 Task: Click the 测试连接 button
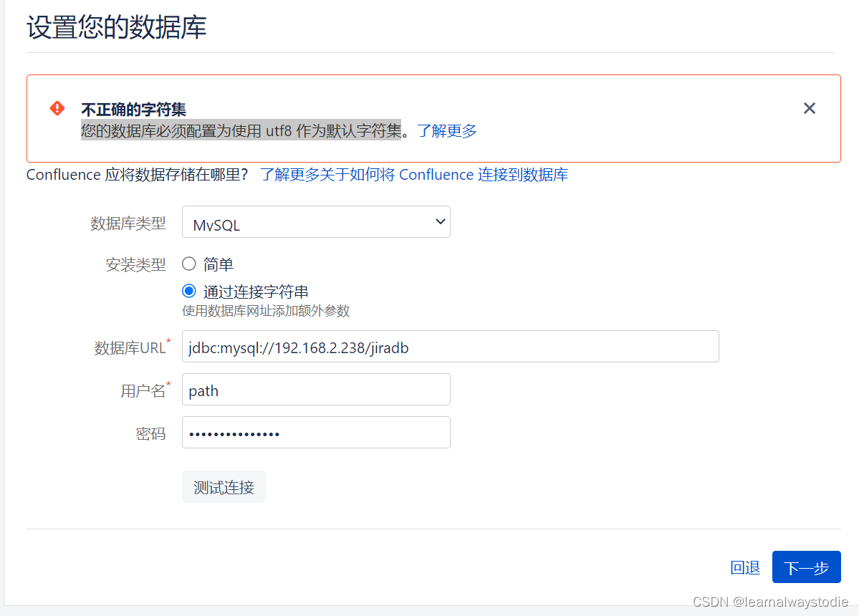click(x=224, y=487)
